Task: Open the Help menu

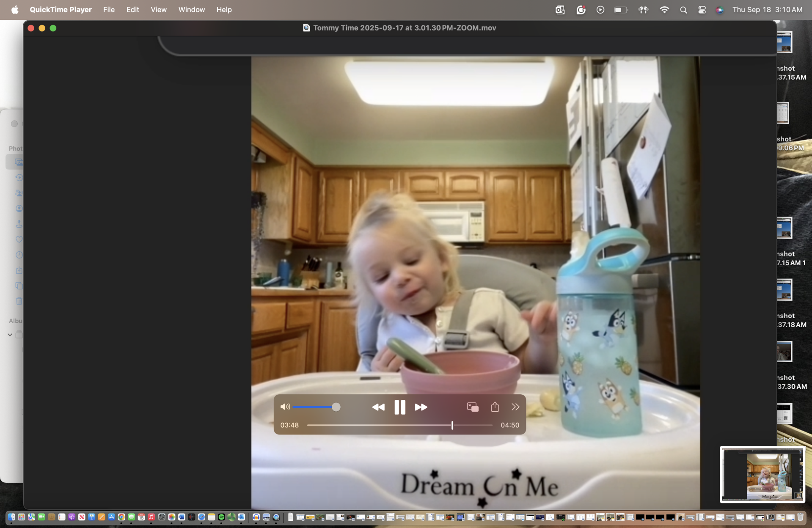Action: tap(224, 9)
